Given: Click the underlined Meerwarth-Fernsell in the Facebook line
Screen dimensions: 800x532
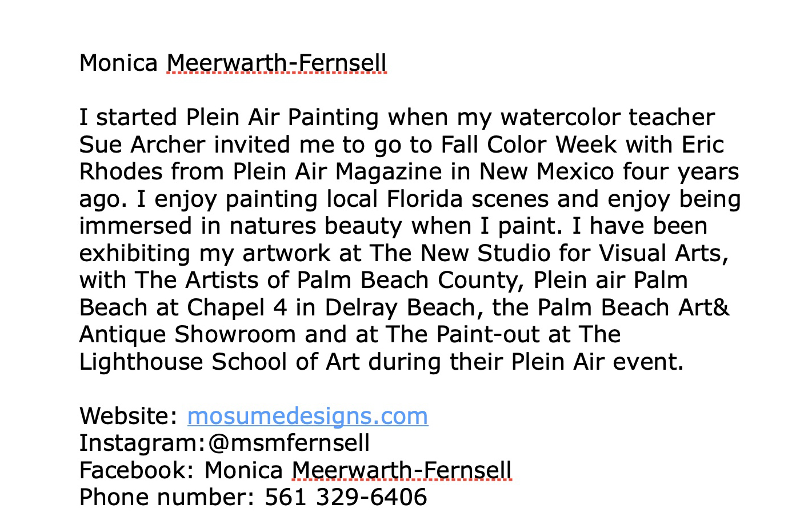Looking at the screenshot, I should point(402,470).
